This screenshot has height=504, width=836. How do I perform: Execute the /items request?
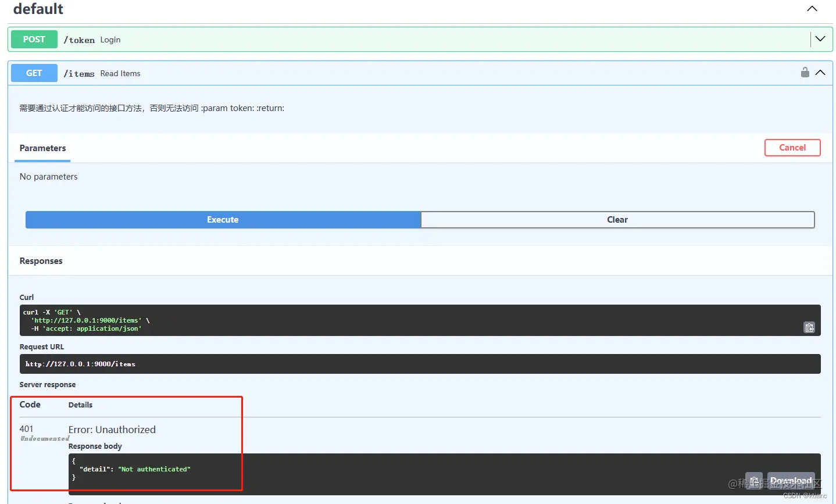click(x=223, y=220)
